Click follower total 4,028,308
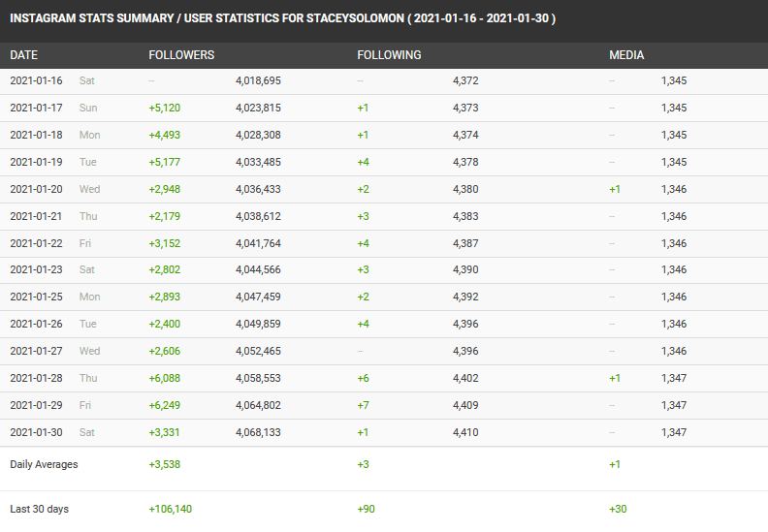768x532 pixels. tap(258, 135)
